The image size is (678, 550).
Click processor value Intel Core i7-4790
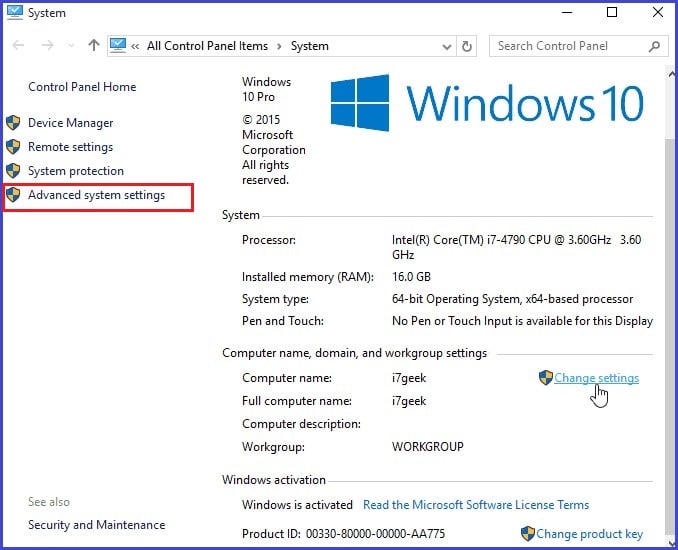[x=517, y=247]
